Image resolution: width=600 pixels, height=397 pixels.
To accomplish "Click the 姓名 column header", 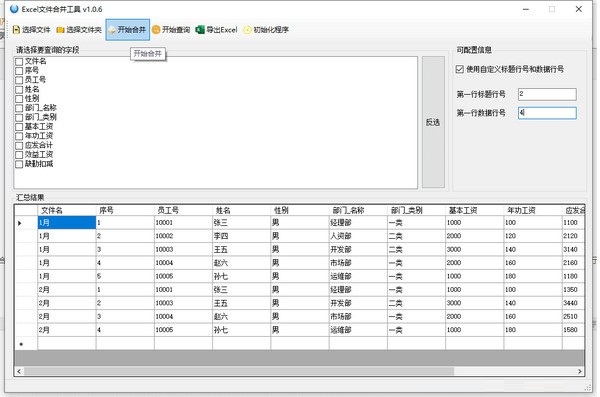I will pyautogui.click(x=241, y=210).
